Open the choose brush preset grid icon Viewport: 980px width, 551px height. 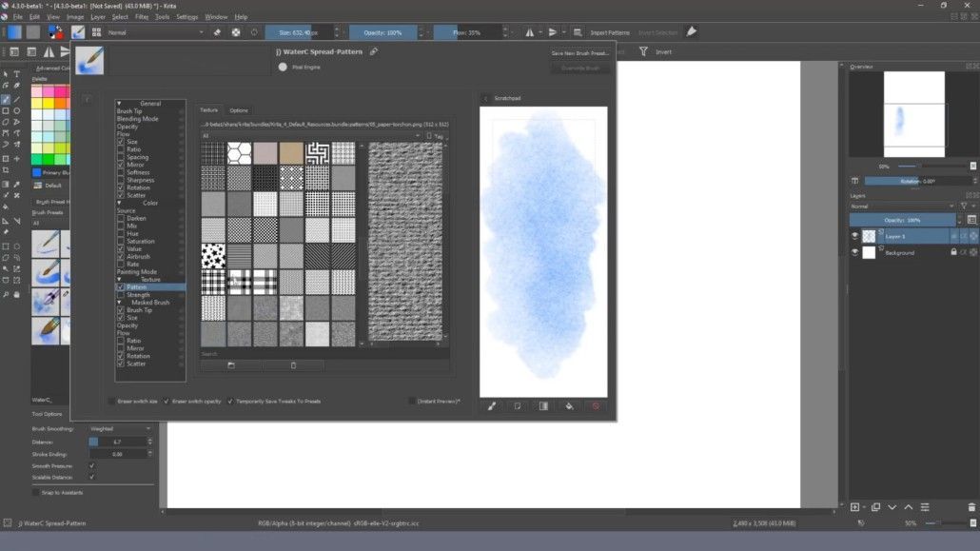96,32
